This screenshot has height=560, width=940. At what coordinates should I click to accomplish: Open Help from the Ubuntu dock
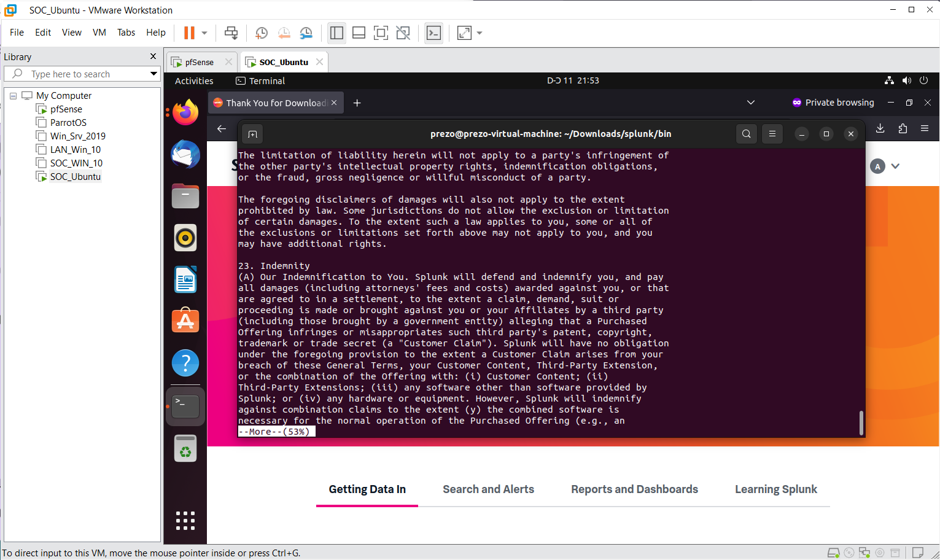[185, 363]
